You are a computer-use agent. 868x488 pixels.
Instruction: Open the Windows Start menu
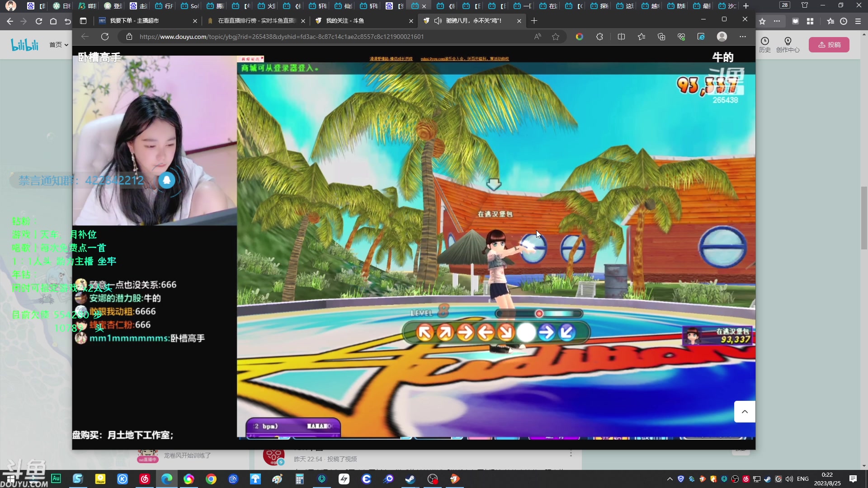tap(11, 479)
